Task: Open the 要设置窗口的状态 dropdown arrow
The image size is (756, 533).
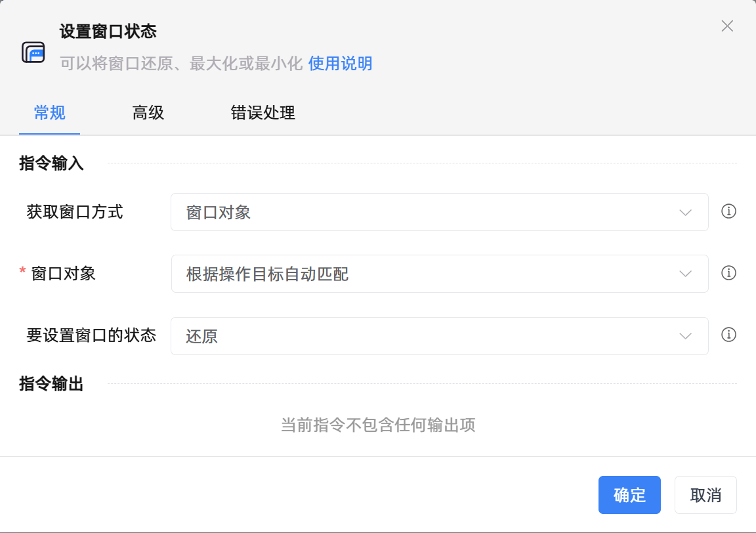Action: (684, 335)
